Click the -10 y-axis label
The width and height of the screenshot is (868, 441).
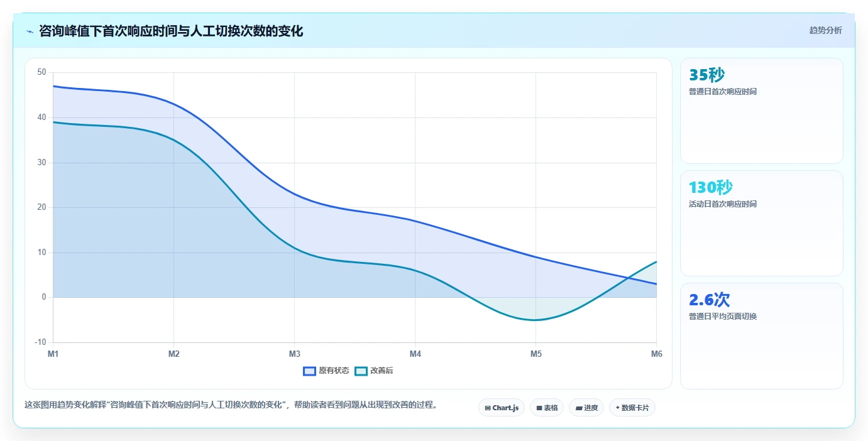[40, 342]
